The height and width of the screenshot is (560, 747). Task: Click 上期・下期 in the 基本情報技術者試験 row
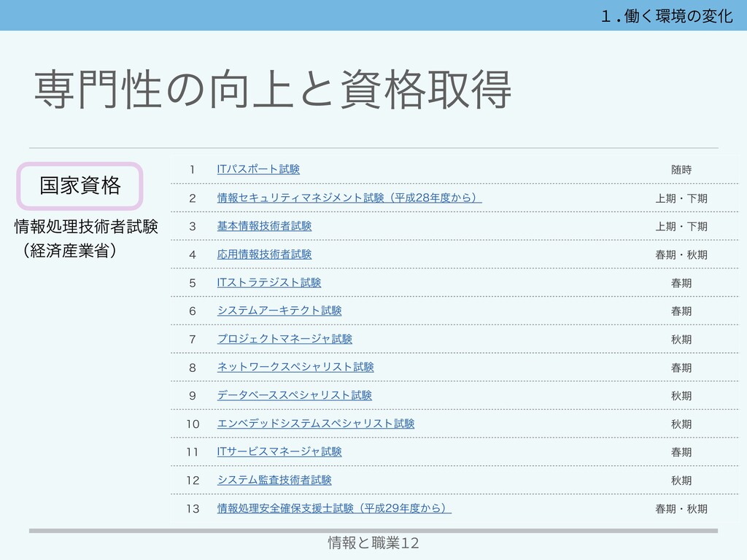point(681,226)
